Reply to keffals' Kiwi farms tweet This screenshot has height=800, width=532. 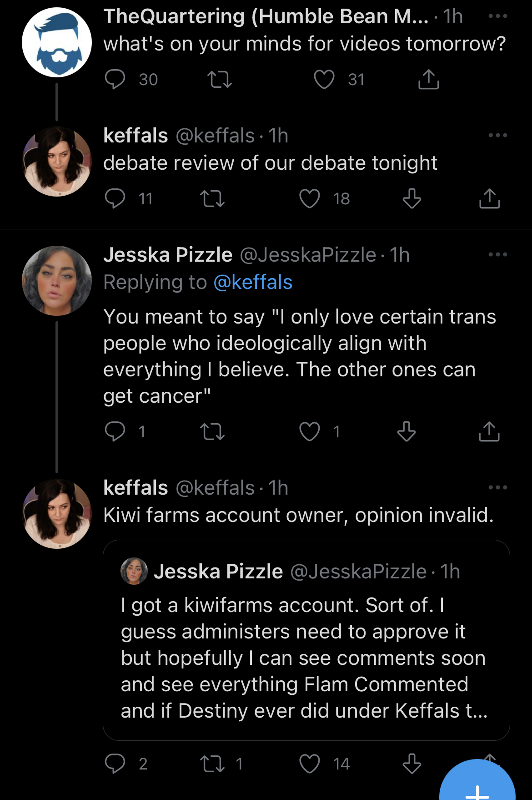115,763
